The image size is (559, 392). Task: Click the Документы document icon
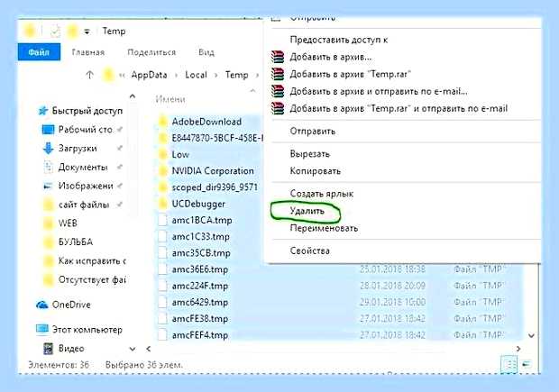(x=48, y=167)
